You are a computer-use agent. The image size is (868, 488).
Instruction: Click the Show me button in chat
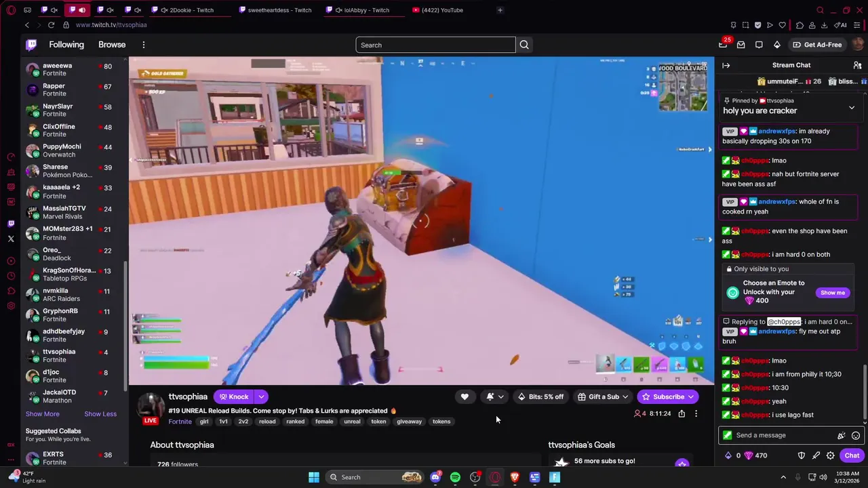(833, 292)
